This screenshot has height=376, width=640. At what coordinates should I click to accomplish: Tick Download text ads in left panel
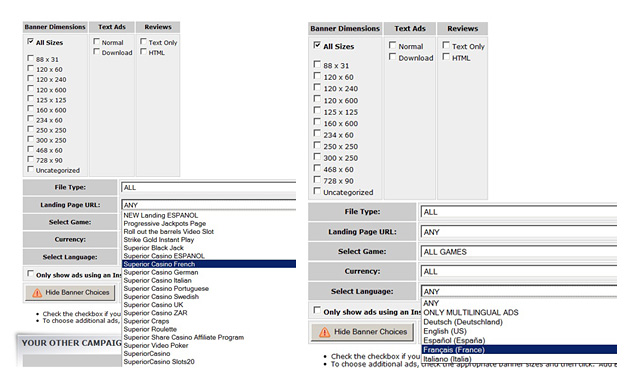click(97, 51)
